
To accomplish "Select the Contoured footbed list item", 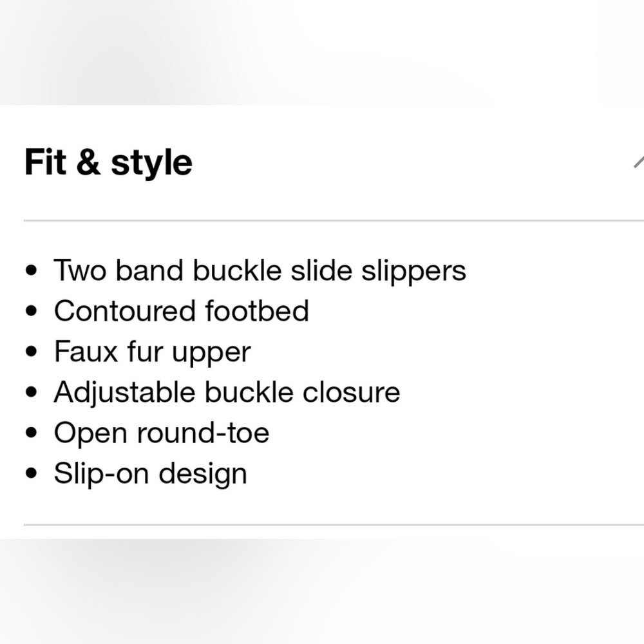I will pyautogui.click(x=181, y=311).
